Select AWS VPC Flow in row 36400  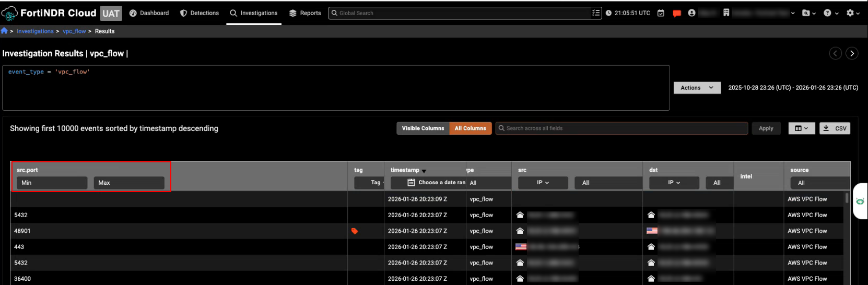pyautogui.click(x=807, y=279)
